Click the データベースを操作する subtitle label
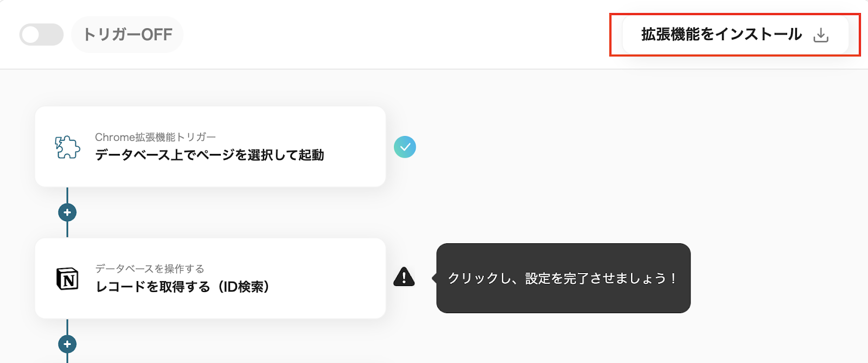Image resolution: width=868 pixels, height=363 pixels. pyautogui.click(x=150, y=269)
